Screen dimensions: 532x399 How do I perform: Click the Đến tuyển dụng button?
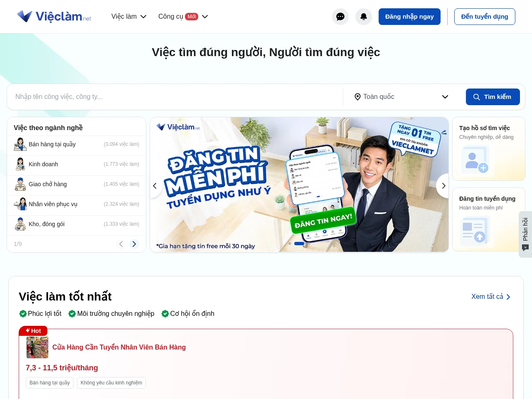[485, 17]
